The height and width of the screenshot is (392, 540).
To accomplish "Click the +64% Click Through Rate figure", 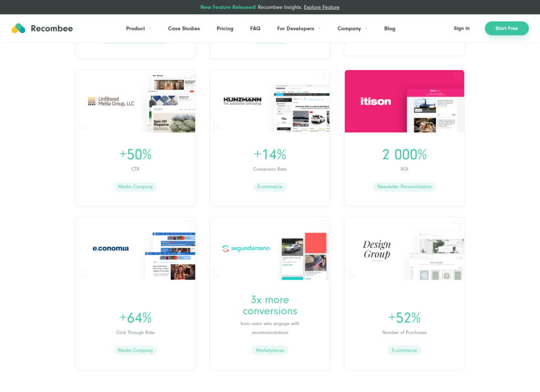I will 136,318.
